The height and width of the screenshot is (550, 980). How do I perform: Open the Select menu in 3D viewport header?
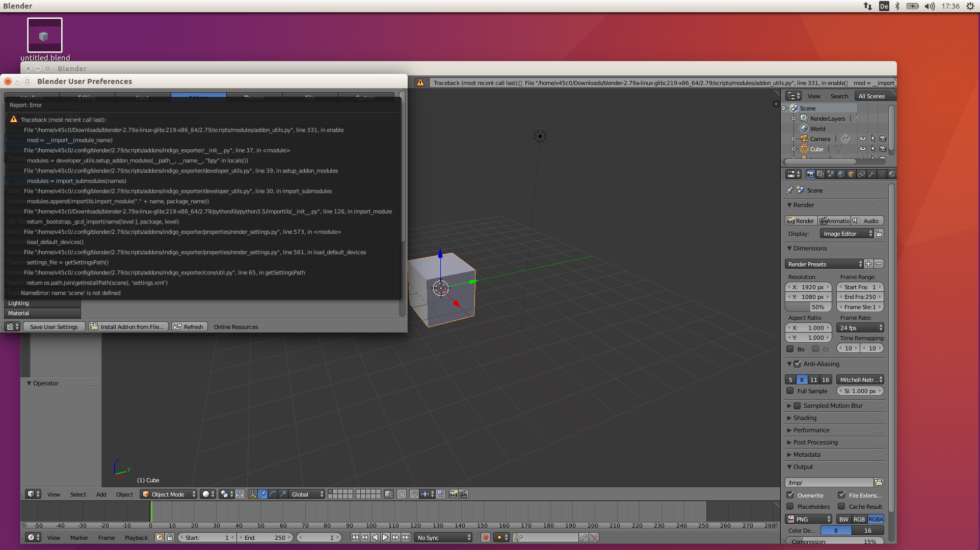78,494
